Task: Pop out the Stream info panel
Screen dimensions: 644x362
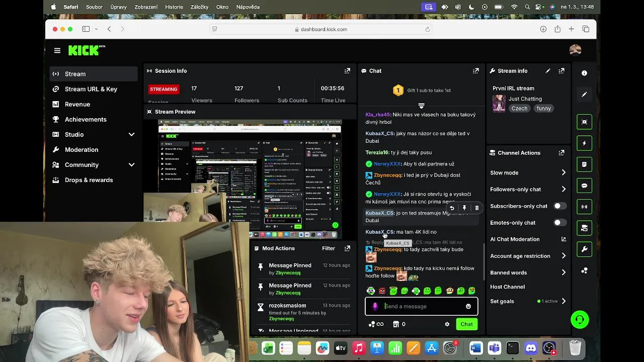Action: 561,71
